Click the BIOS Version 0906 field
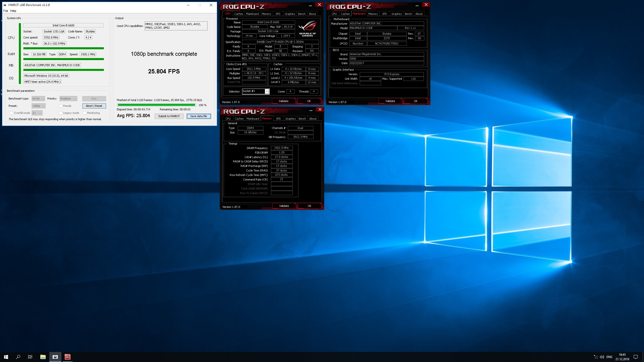644x362 pixels. click(x=386, y=59)
